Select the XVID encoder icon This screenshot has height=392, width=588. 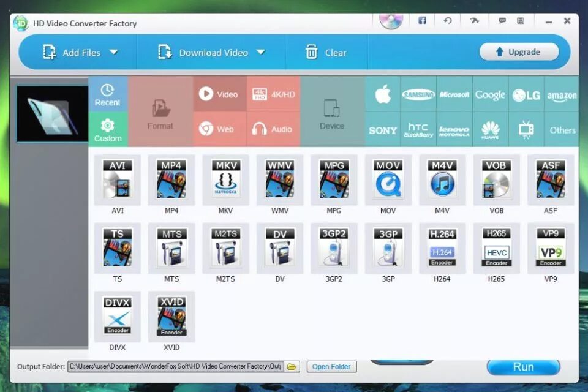[x=171, y=317]
